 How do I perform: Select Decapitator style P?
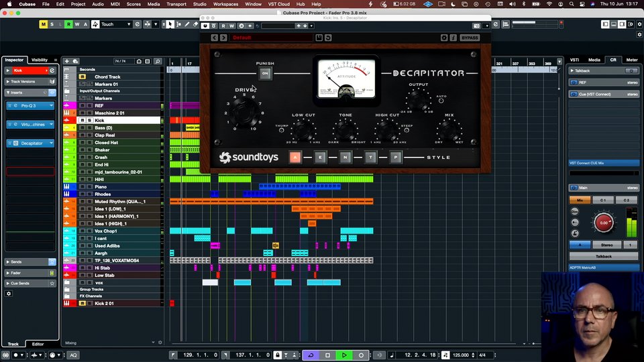click(x=396, y=157)
